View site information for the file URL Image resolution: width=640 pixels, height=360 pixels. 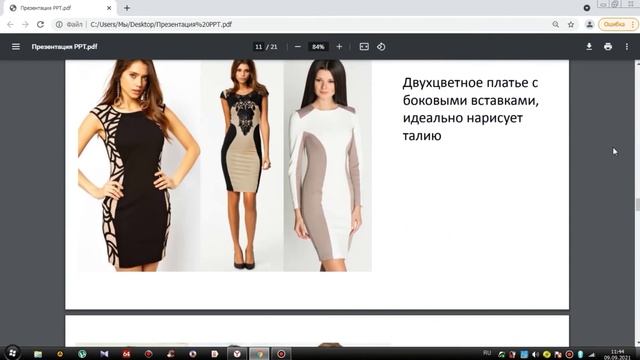pos(59,24)
